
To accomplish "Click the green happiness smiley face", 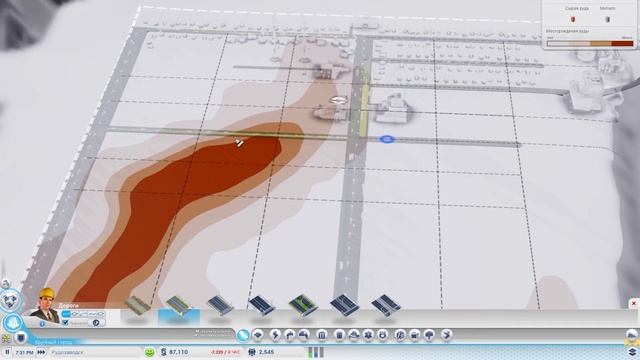I will [x=150, y=352].
